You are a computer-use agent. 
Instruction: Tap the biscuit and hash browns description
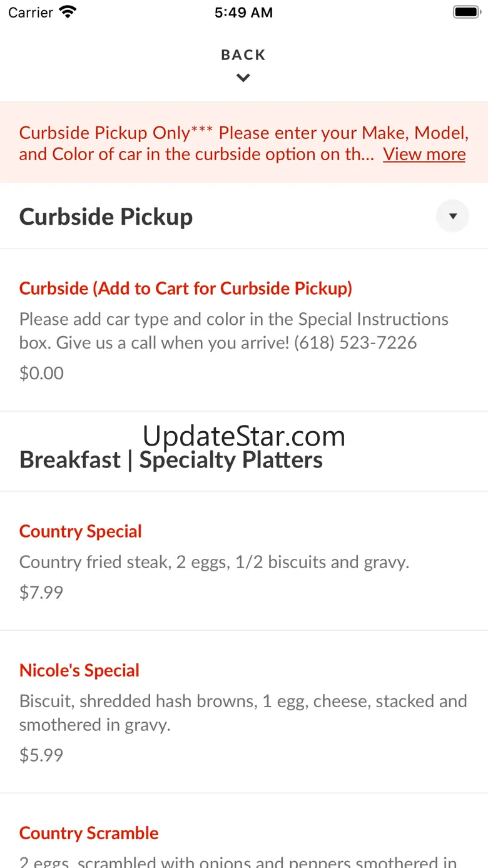(x=243, y=713)
